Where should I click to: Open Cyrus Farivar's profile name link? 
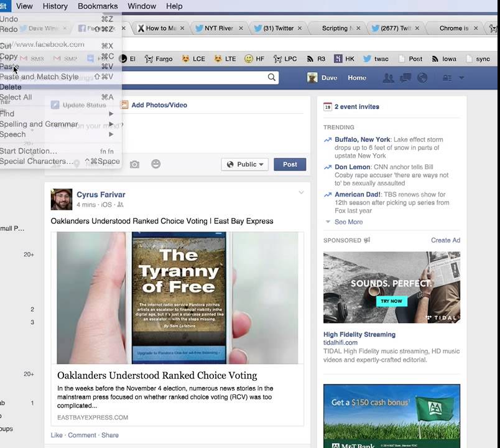click(x=101, y=195)
